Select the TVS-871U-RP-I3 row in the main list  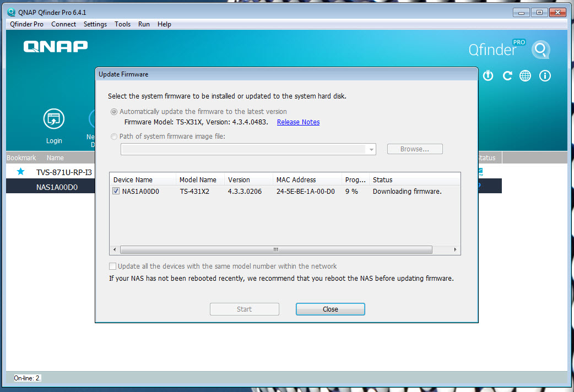click(51, 172)
